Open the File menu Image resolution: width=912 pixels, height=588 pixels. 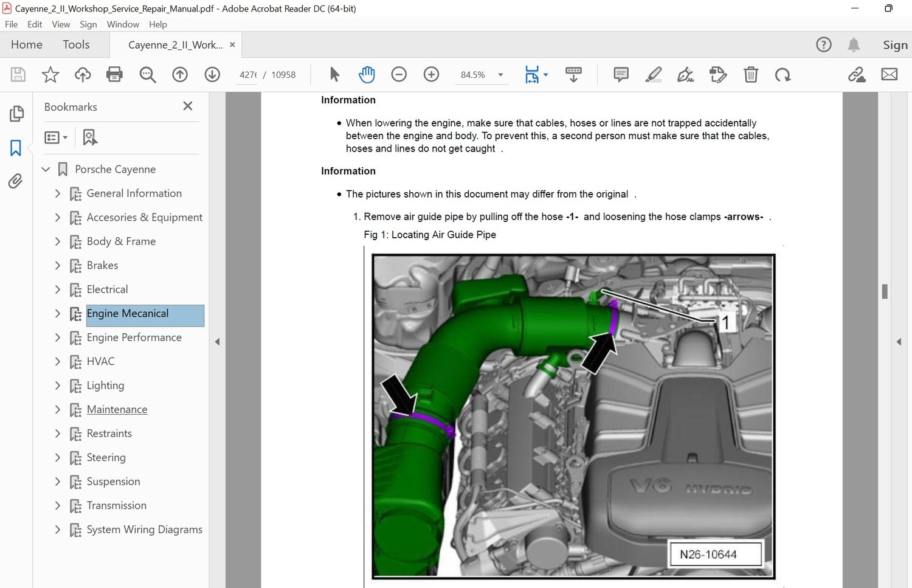[x=12, y=24]
